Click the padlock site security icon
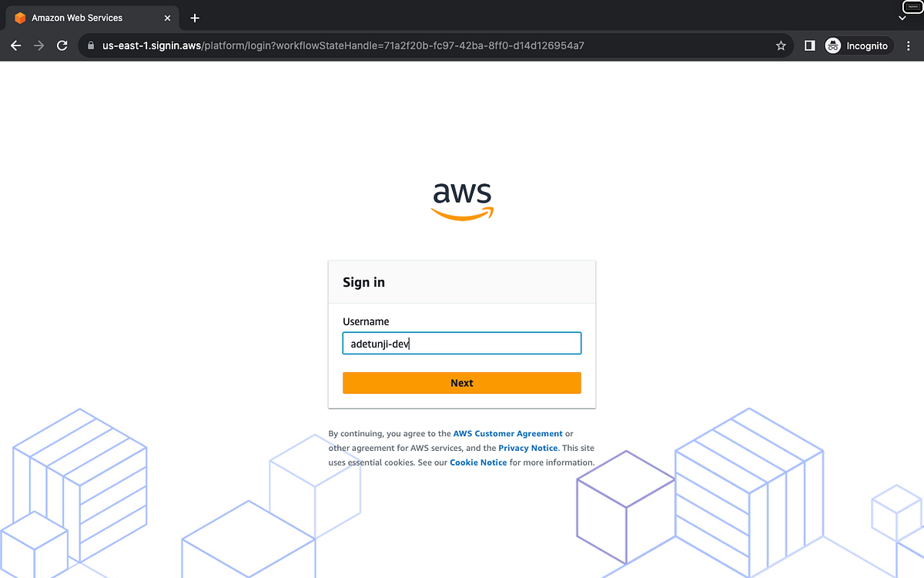 90,45
